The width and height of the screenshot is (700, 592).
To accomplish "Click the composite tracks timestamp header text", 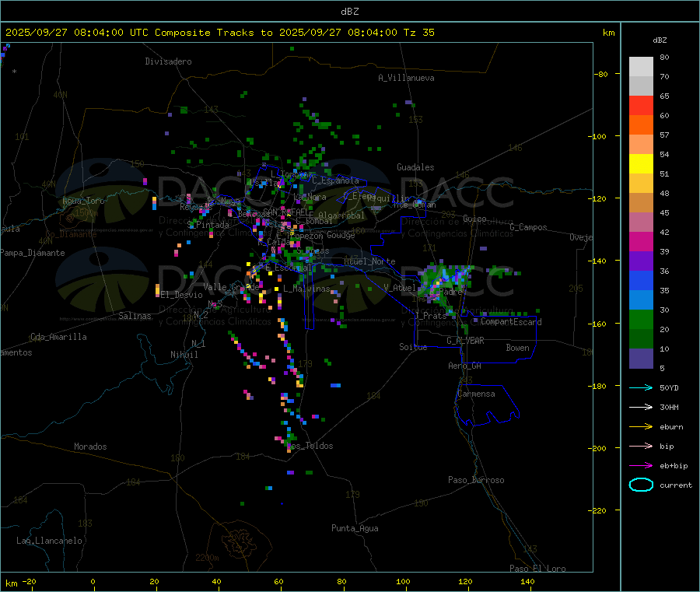I will (x=219, y=33).
